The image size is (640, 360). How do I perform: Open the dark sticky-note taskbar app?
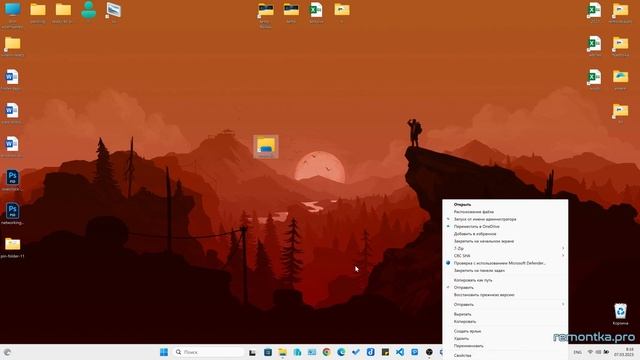point(385,352)
